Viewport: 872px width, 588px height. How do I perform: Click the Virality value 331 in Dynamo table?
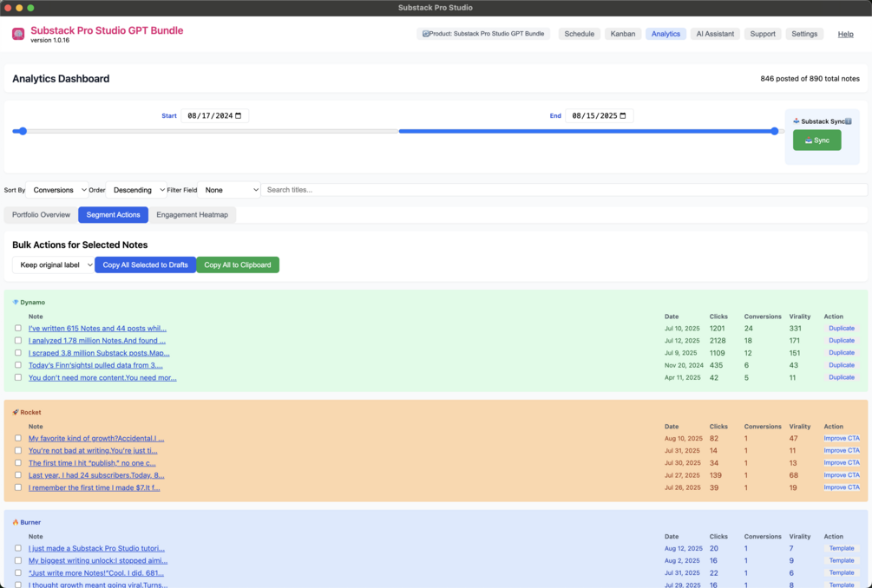(x=795, y=329)
